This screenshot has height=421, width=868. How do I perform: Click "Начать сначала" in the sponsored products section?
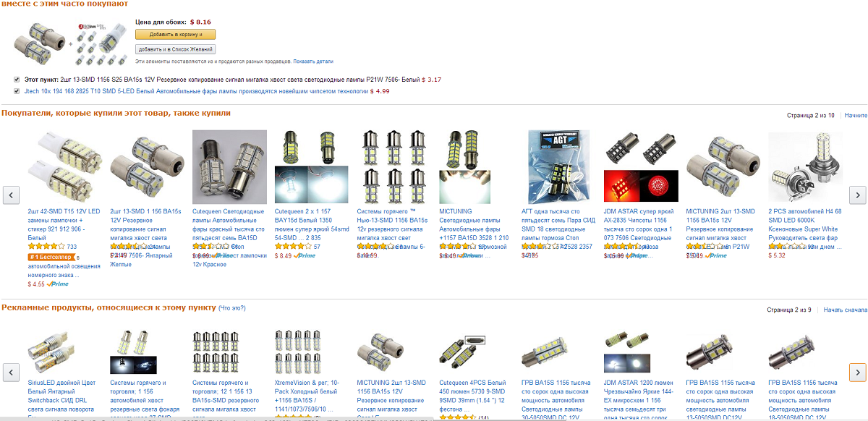point(845,310)
